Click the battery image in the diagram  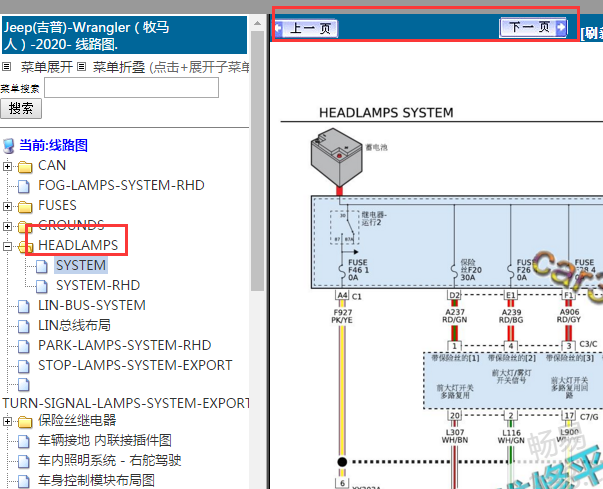(x=336, y=158)
